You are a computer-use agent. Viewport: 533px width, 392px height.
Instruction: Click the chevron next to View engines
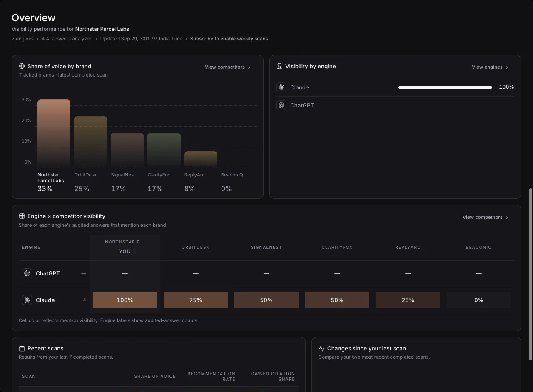507,67
